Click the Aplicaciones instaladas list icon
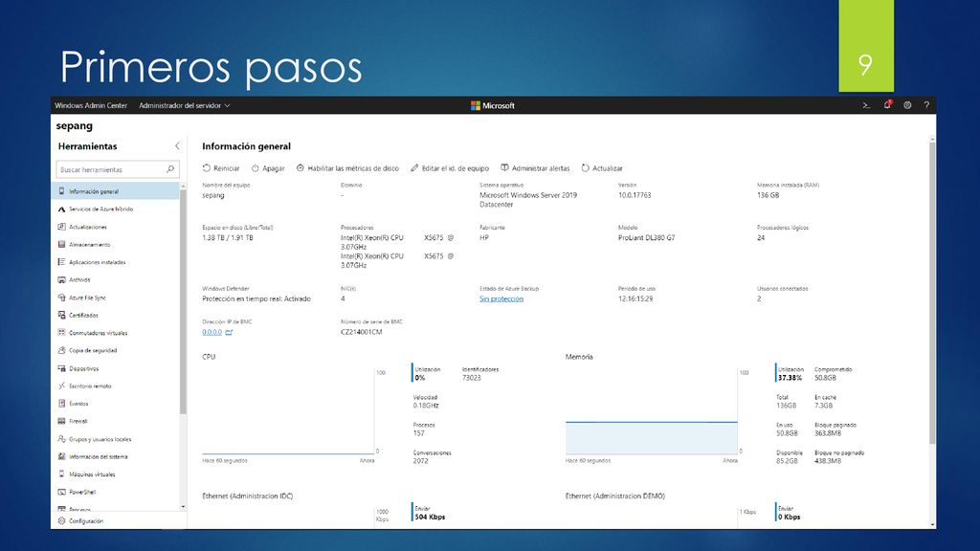980x551 pixels. [x=61, y=262]
